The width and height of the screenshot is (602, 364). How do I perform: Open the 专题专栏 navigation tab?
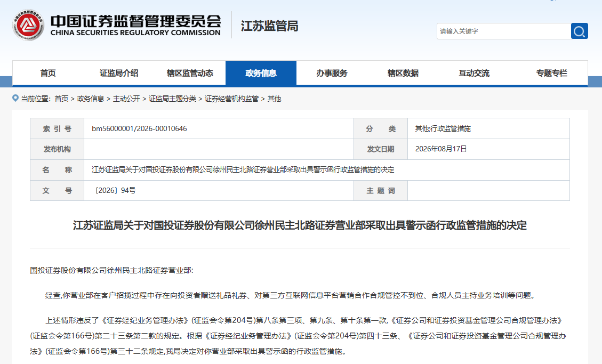[551, 73]
